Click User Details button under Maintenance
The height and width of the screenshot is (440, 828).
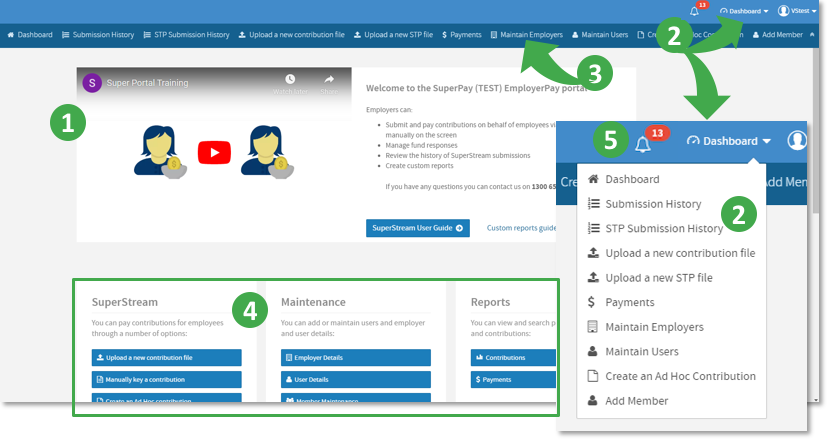point(356,380)
